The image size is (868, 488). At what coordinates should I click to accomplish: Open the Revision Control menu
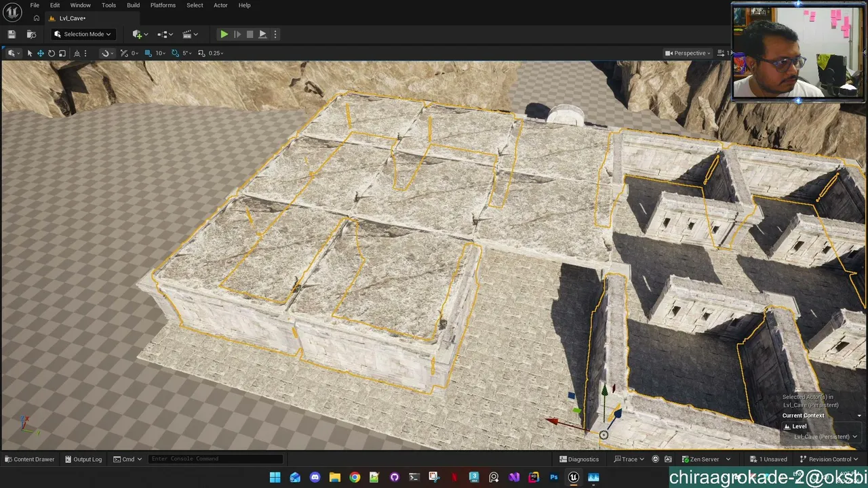pyautogui.click(x=829, y=460)
